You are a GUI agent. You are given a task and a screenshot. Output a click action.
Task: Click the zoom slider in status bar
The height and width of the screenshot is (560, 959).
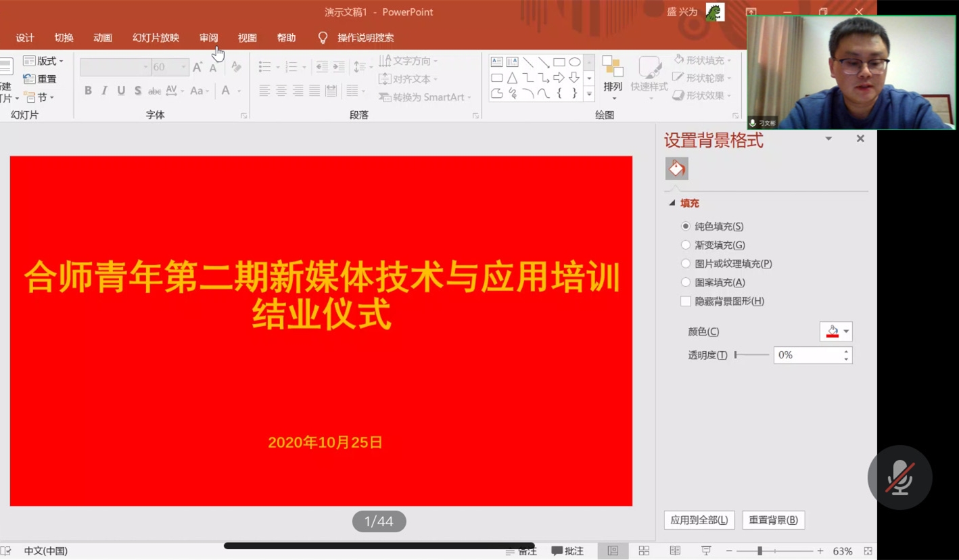760,551
